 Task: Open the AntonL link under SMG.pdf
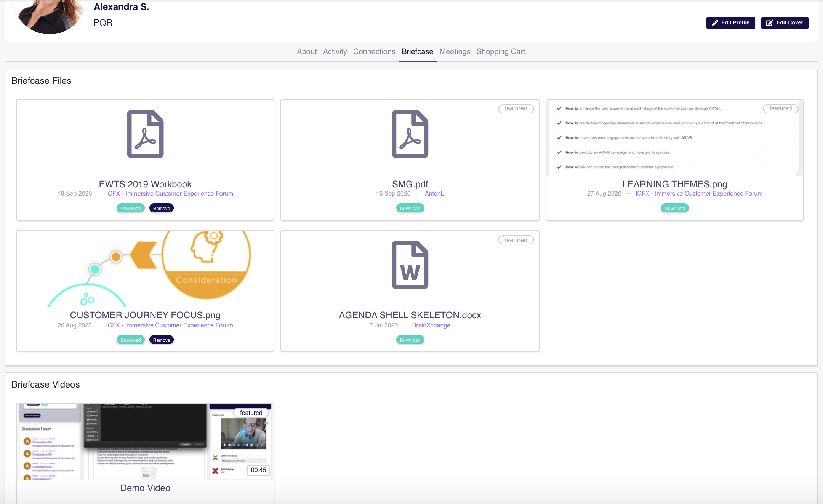[x=434, y=194]
